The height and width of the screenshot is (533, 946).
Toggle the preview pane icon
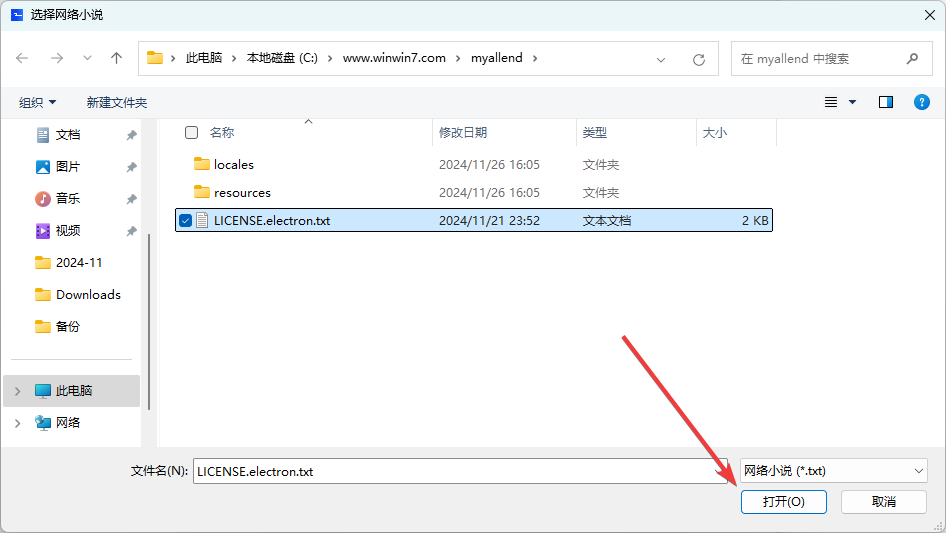886,102
